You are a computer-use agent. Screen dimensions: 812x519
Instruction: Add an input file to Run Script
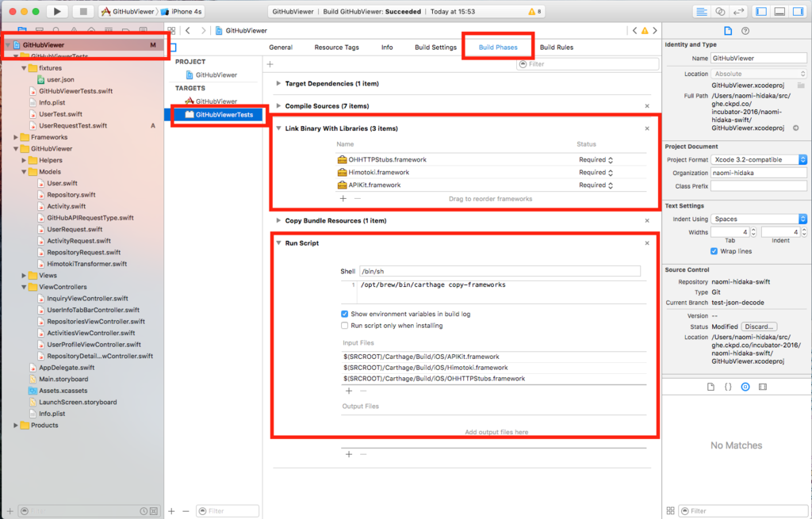349,391
